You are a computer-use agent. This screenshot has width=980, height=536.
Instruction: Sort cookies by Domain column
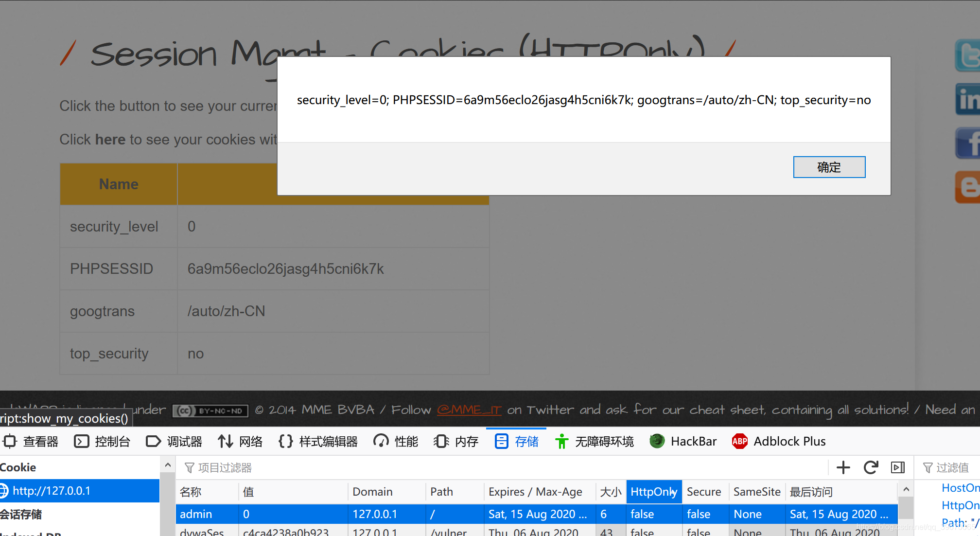(387, 492)
